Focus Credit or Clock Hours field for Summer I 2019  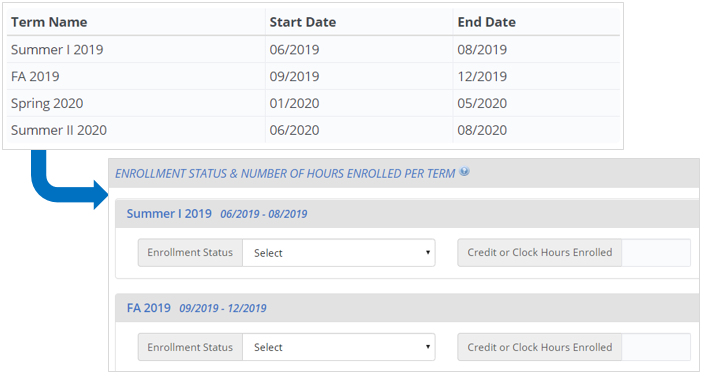tap(656, 253)
